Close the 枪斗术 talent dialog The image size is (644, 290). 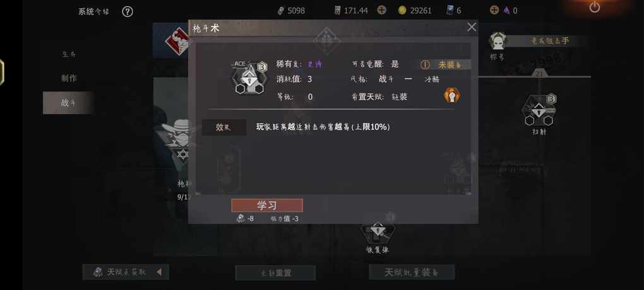pos(472,27)
